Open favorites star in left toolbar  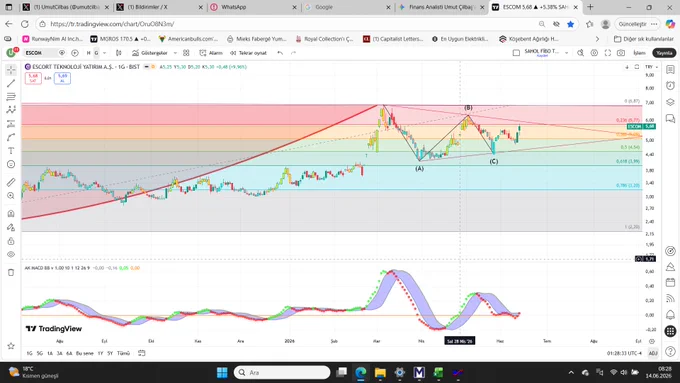tap(11, 346)
